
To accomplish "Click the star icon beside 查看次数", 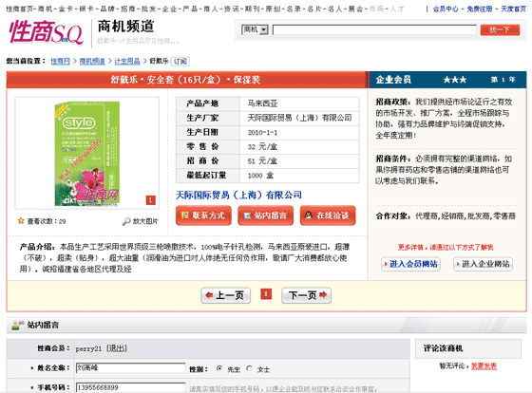I will coord(21,221).
